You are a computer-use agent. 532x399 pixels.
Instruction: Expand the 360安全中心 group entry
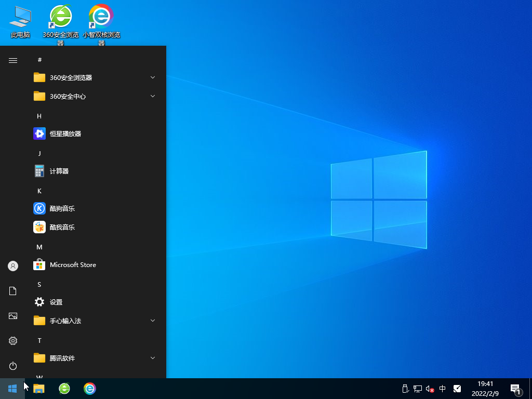152,96
